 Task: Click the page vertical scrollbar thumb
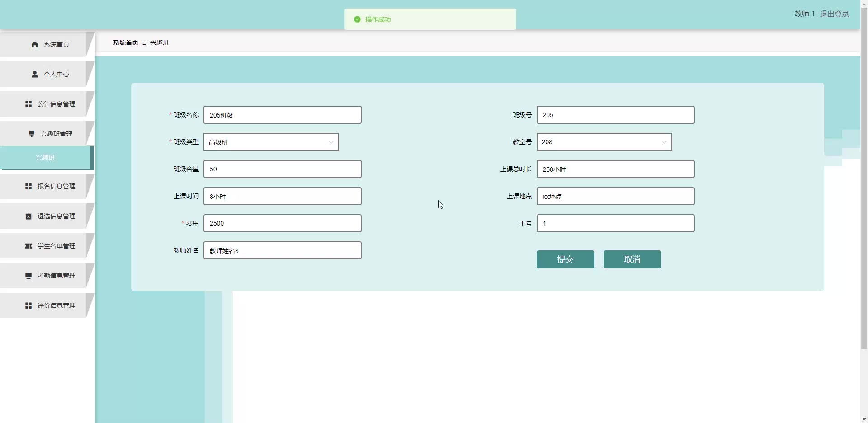click(864, 178)
